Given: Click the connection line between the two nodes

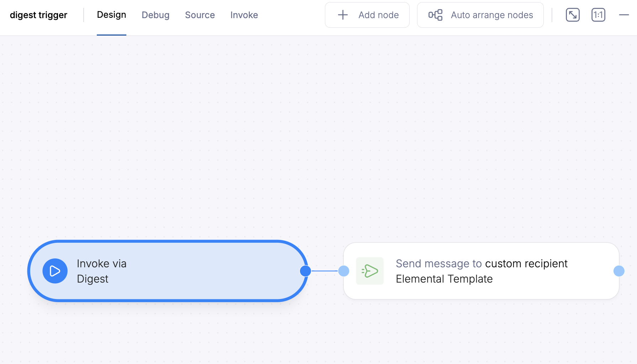Looking at the screenshot, I should coord(324,271).
